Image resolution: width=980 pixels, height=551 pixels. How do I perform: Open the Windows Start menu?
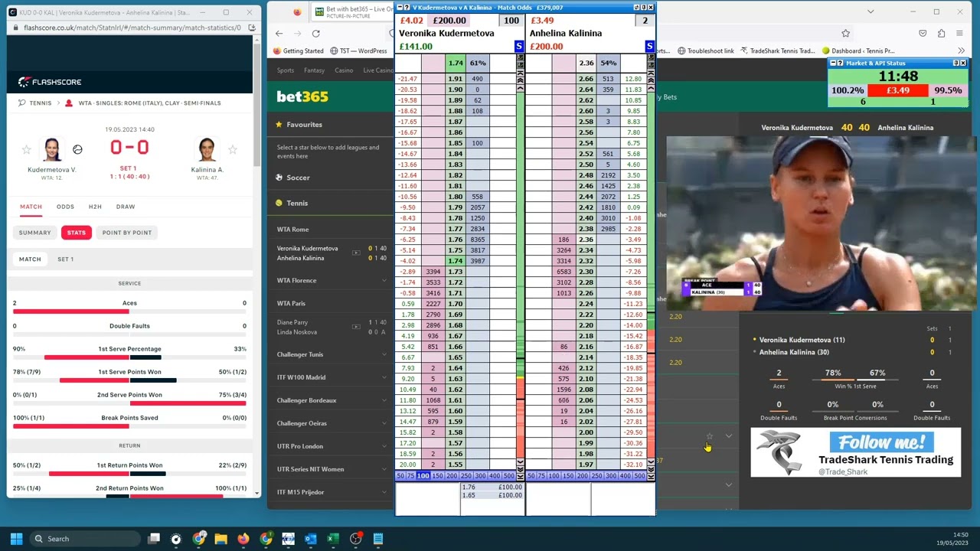(16, 539)
